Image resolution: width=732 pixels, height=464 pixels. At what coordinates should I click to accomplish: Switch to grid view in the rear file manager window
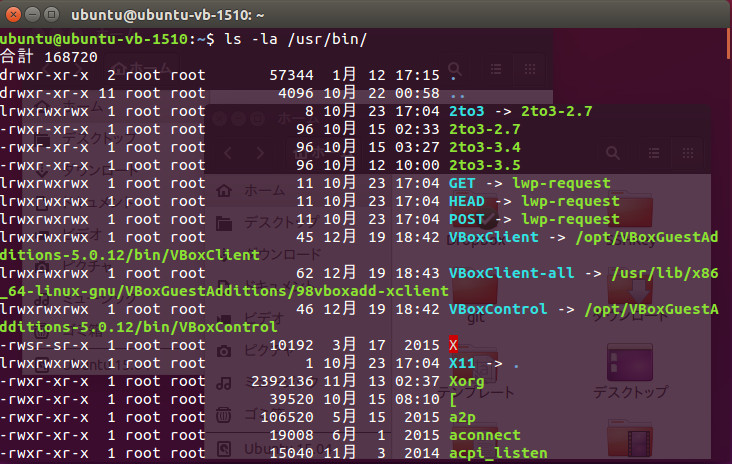(x=530, y=70)
